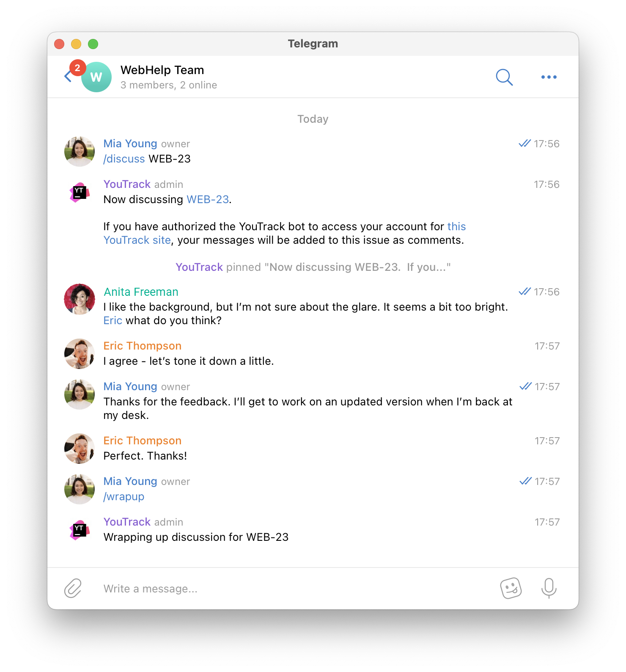Click the 17:56 timestamp on YouTrack's 'Now discussing' message
Viewport: 626px width, 672px height.
click(546, 185)
